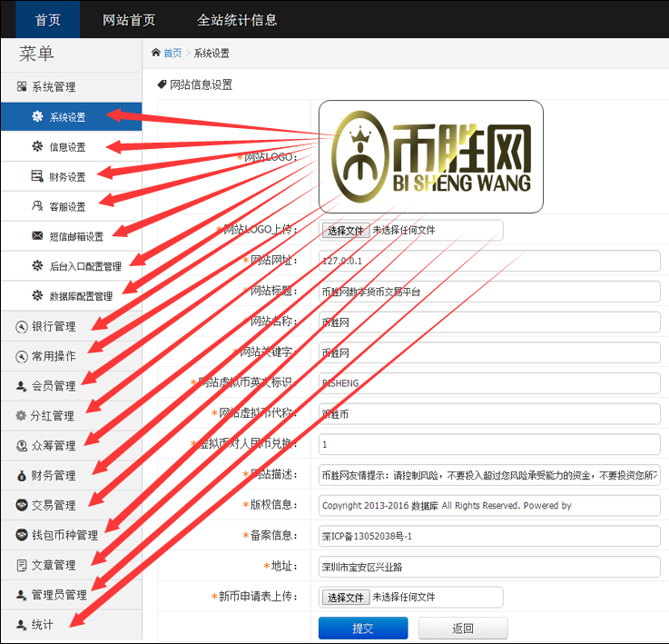
Task: Click the handshake icon for 交易管理
Action: 22,505
